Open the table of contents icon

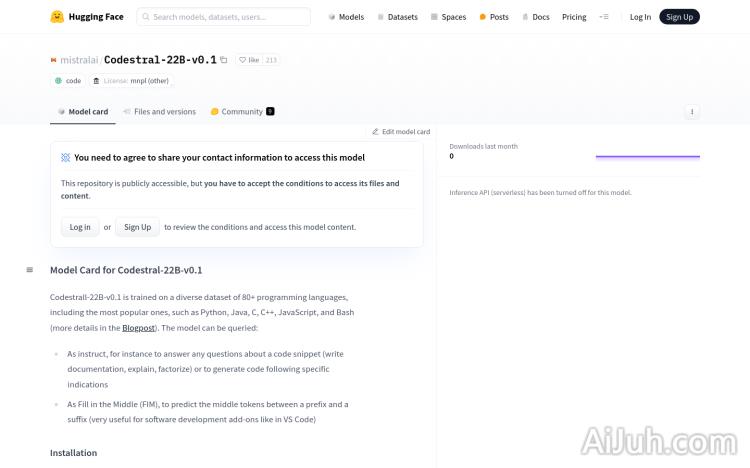(x=29, y=270)
